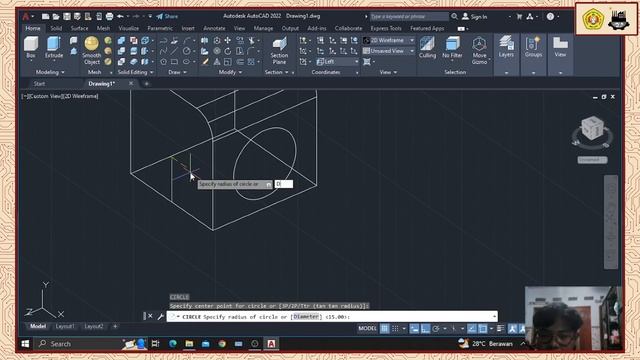Expand the Section panel arrow
This screenshot has height=360, width=640.
[287, 72]
